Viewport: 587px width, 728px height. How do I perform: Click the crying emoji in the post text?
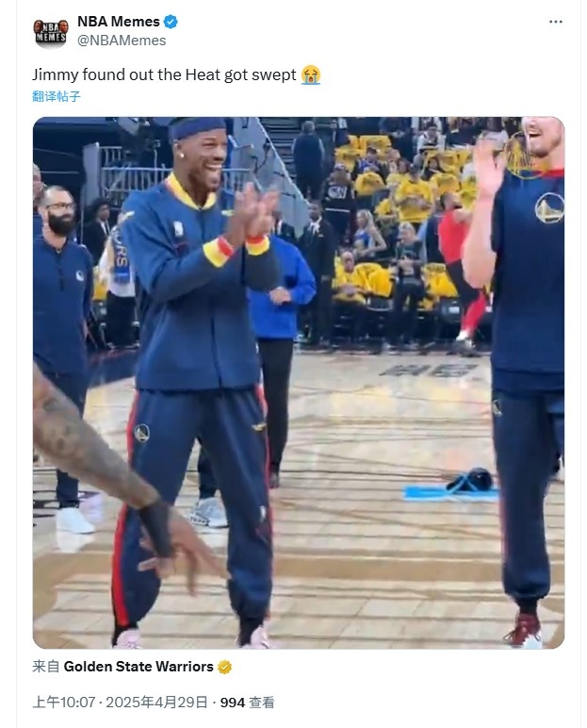[310, 74]
